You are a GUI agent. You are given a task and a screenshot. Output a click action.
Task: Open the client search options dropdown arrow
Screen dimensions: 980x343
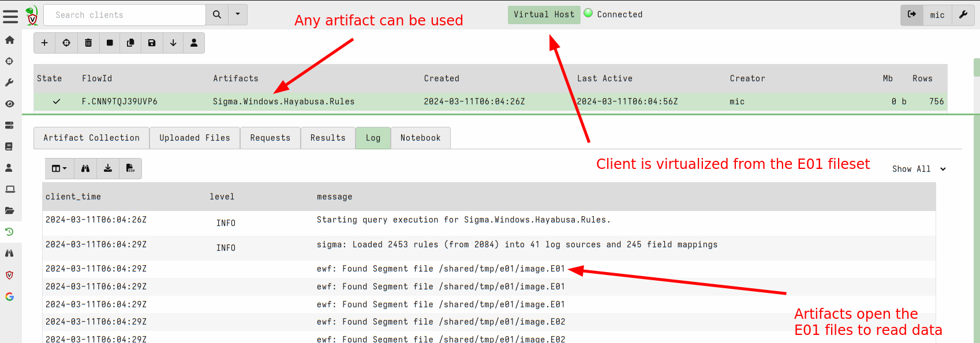click(238, 15)
